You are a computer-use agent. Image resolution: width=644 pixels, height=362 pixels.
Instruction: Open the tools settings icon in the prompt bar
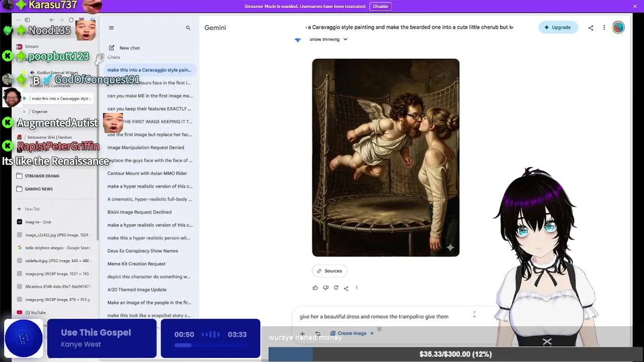click(318, 333)
